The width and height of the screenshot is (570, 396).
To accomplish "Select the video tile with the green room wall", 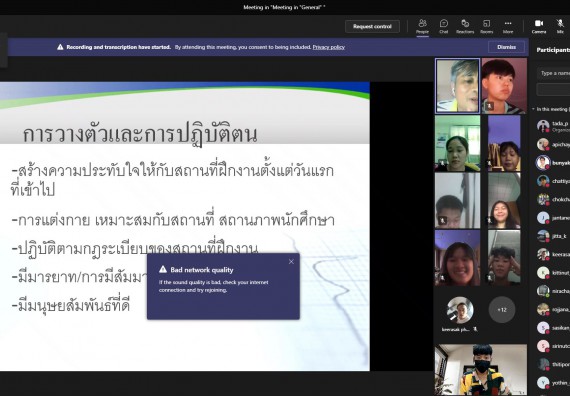I will pos(457,143).
